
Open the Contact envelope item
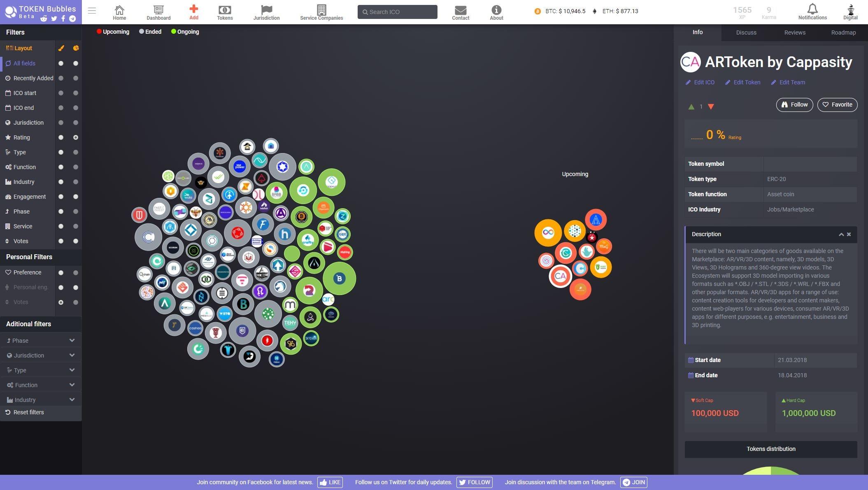[461, 12]
